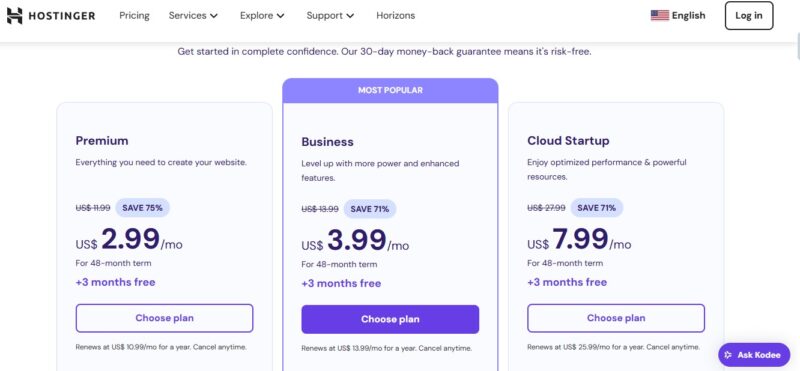Click the Business plan heading

coord(328,141)
